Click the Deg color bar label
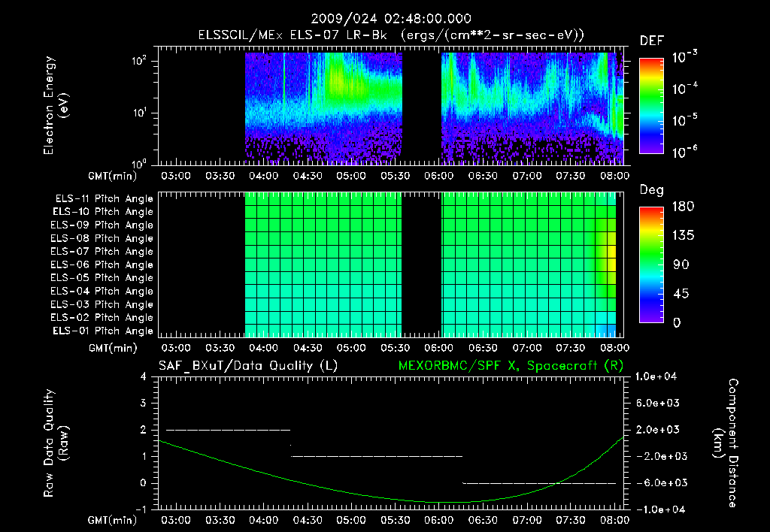This screenshot has height=532, width=770. [x=651, y=190]
